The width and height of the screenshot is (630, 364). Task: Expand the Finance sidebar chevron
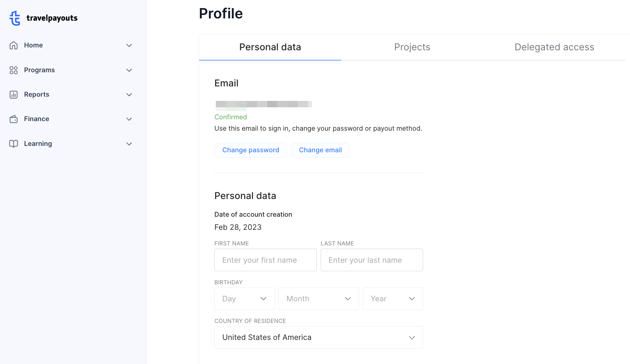129,119
